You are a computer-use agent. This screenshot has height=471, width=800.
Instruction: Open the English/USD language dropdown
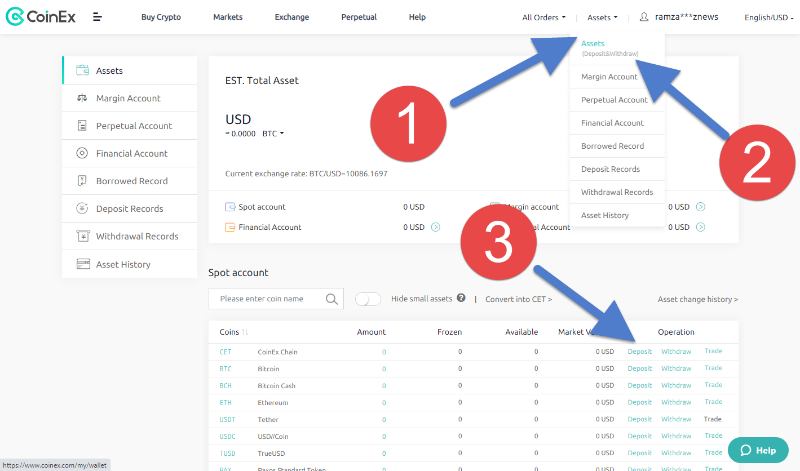tap(769, 17)
